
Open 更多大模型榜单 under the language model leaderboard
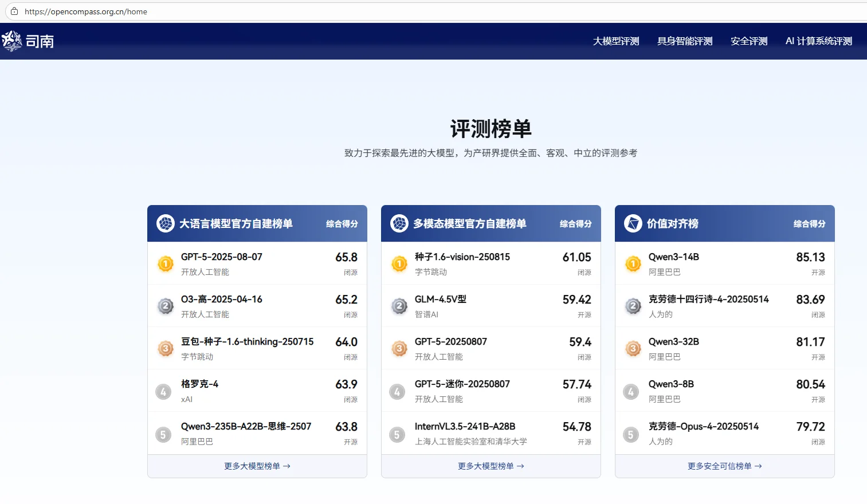(x=257, y=466)
